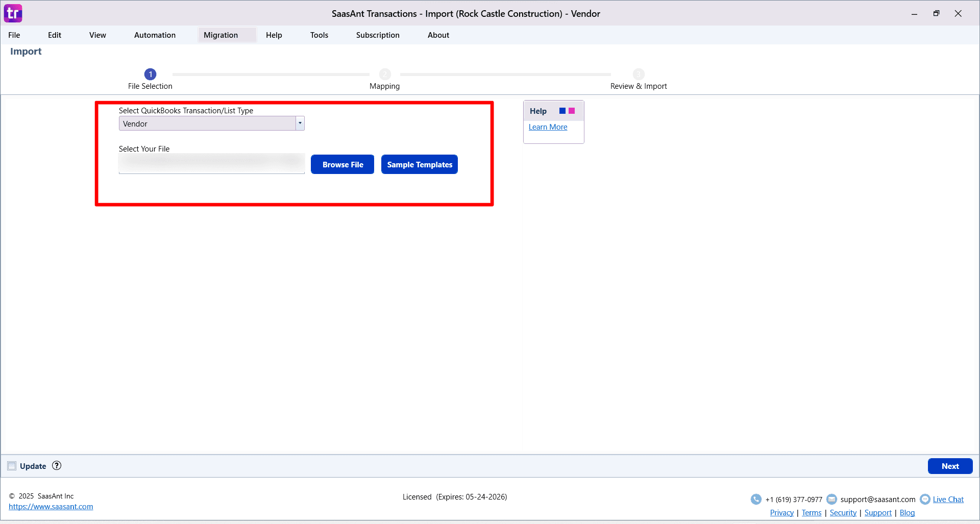Select step 1 File Selection circle
This screenshot has height=524, width=980.
click(x=150, y=74)
